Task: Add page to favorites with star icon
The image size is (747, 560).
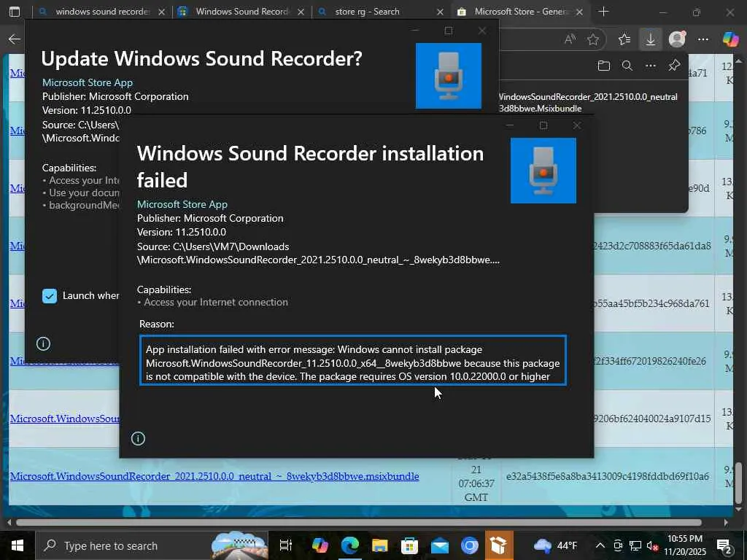Action: (x=593, y=39)
